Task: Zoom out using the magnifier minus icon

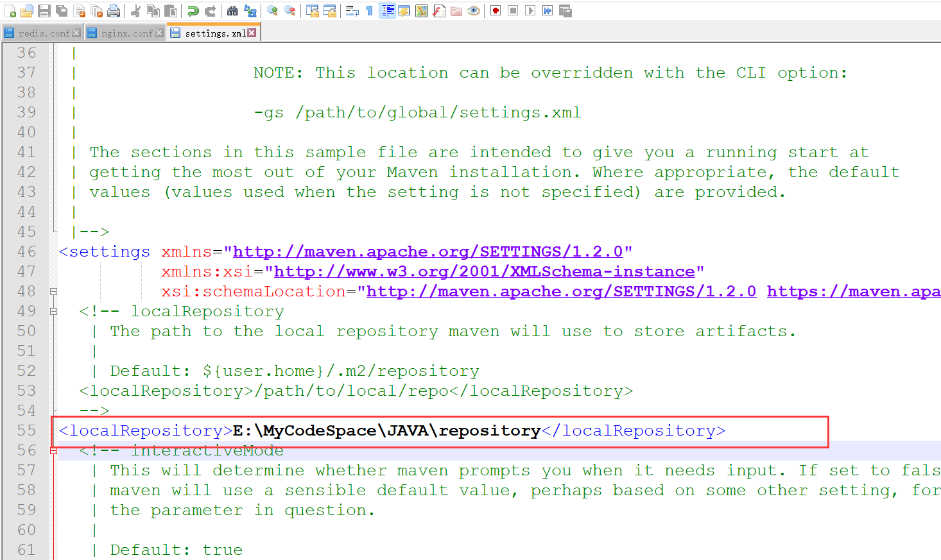Action: click(x=289, y=11)
